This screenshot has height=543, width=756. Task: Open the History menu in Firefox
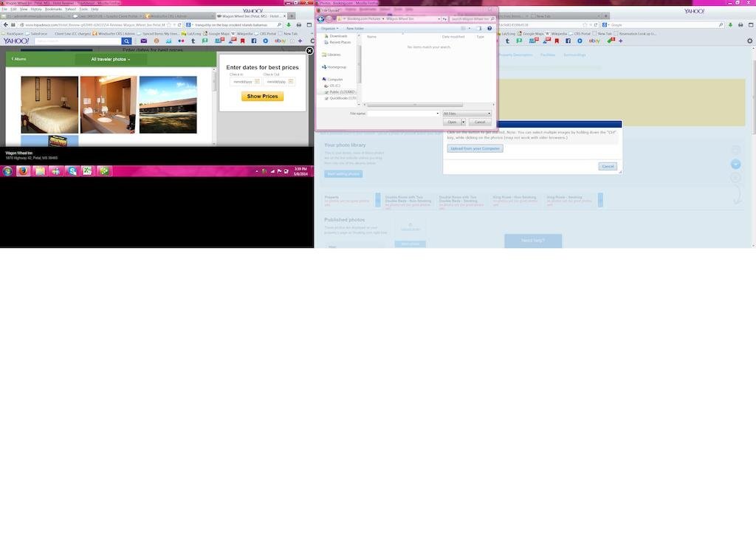35,9
